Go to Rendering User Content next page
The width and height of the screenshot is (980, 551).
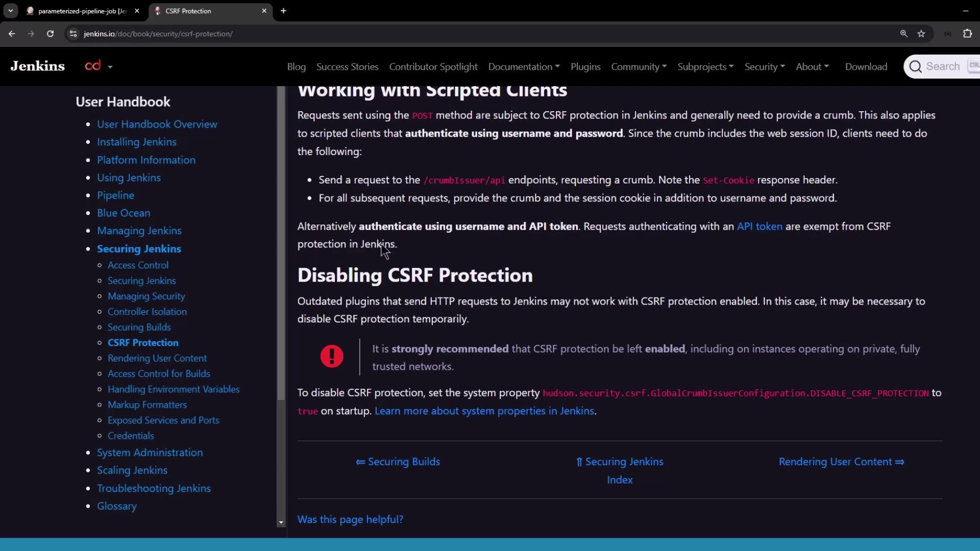tap(841, 462)
